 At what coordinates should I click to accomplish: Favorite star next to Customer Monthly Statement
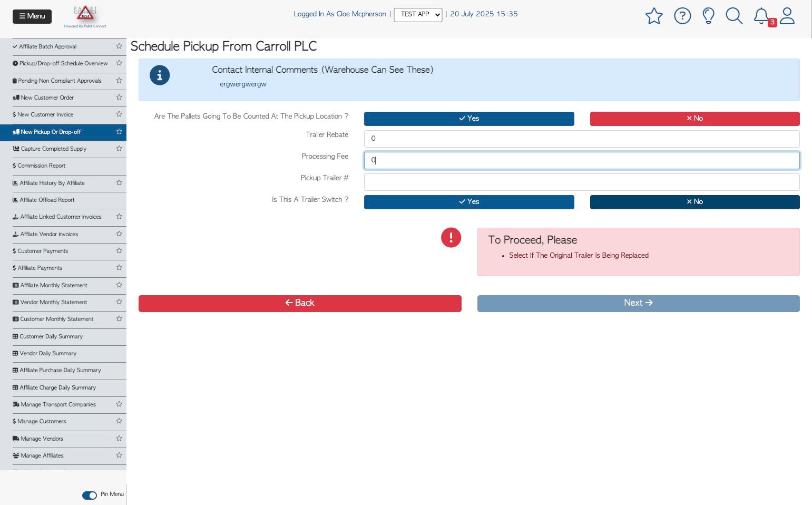tap(119, 318)
